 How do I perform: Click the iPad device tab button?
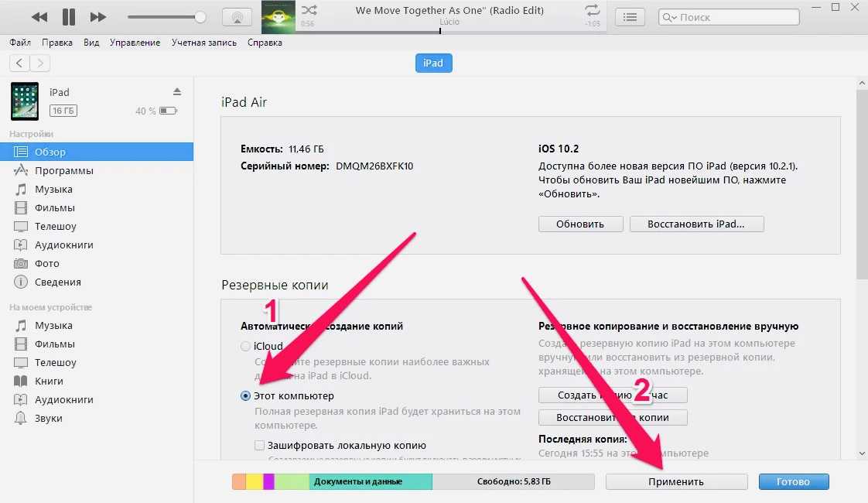[433, 63]
